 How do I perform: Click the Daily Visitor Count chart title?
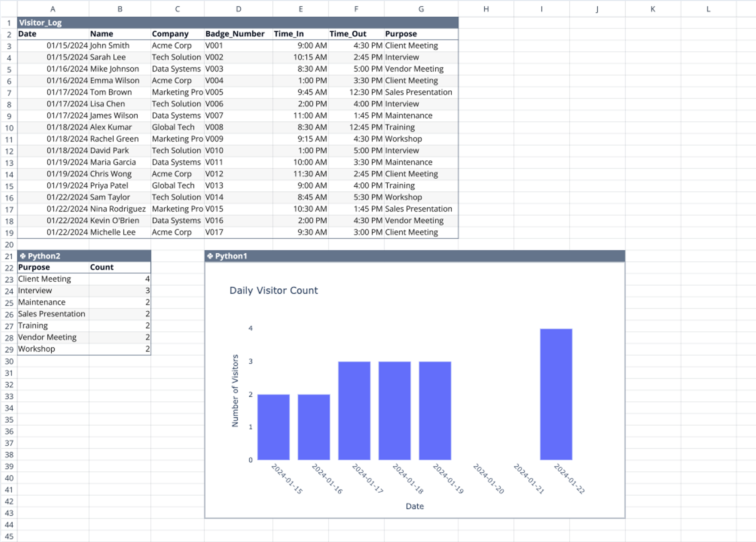pos(274,291)
